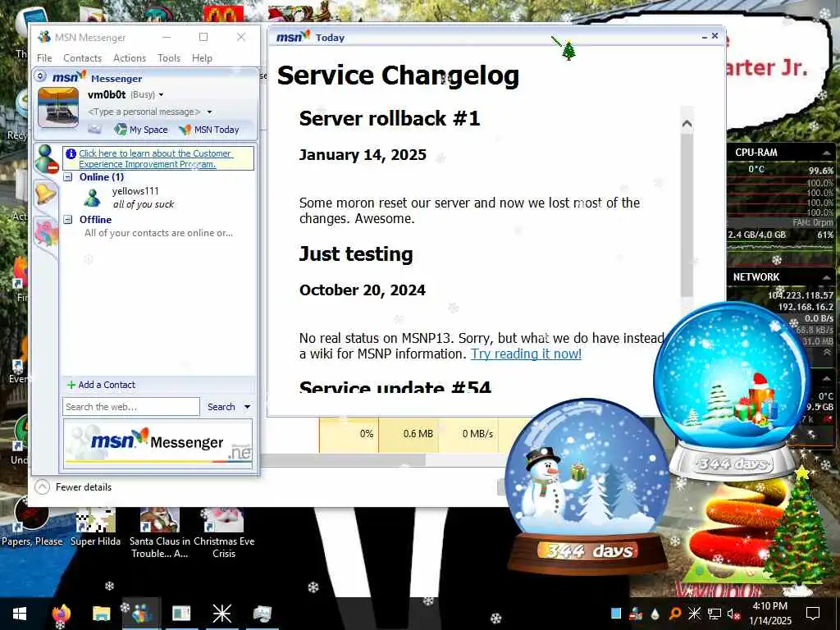Collapse the NETWORK gadget section

[825, 277]
